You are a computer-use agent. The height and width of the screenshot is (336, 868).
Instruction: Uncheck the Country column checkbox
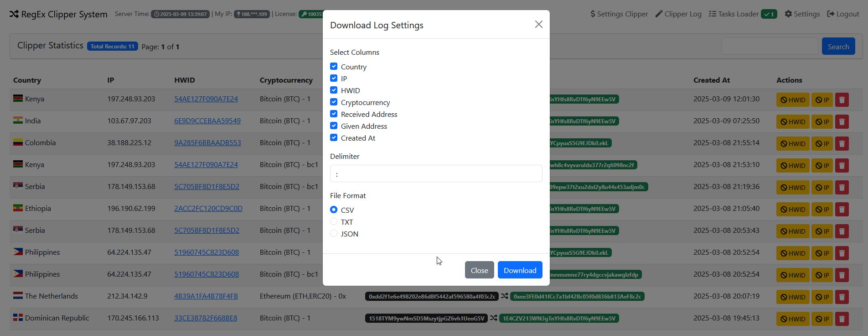click(334, 67)
